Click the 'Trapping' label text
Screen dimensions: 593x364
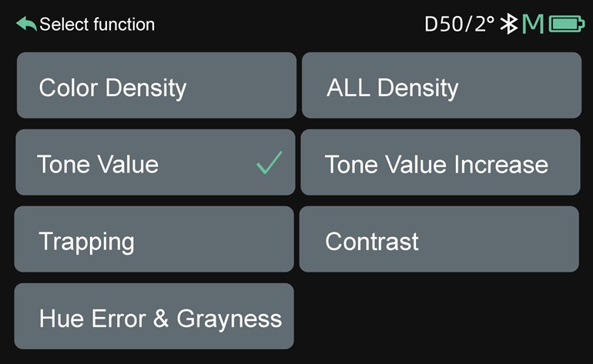point(86,242)
